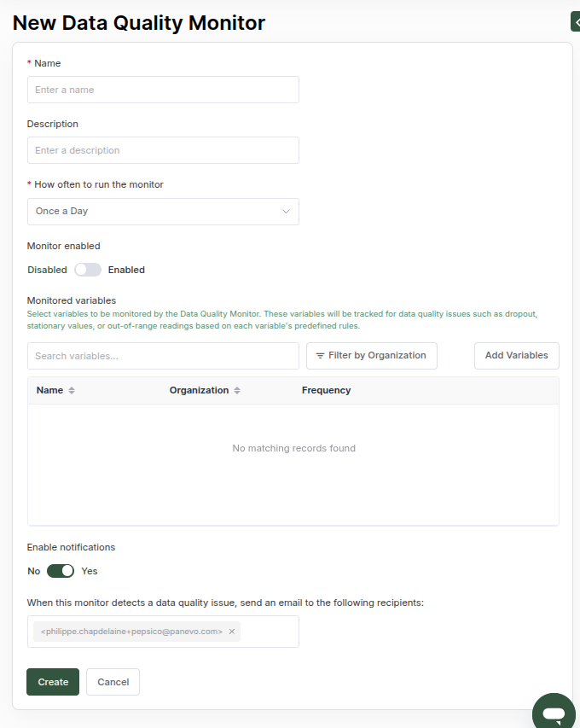
Task: Click the Name column header
Action: (x=49, y=391)
